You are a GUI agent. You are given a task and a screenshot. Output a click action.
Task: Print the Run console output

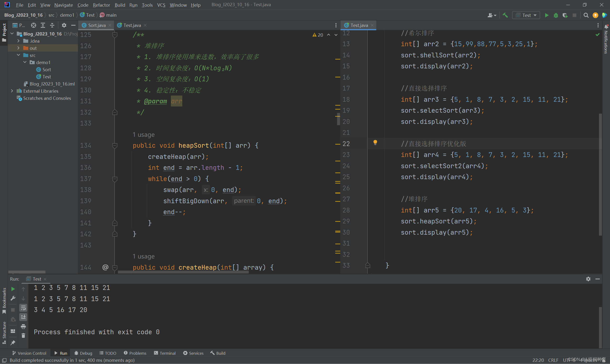[x=23, y=326]
